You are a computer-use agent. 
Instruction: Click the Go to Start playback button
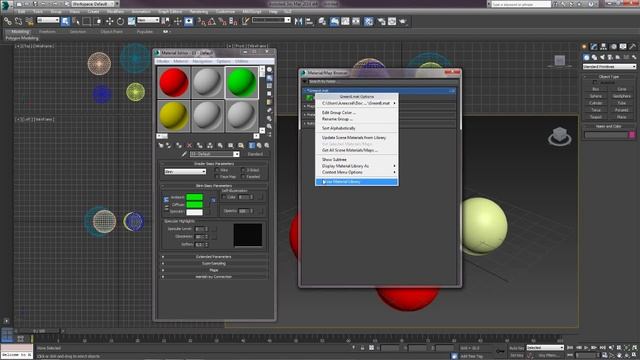[570, 348]
